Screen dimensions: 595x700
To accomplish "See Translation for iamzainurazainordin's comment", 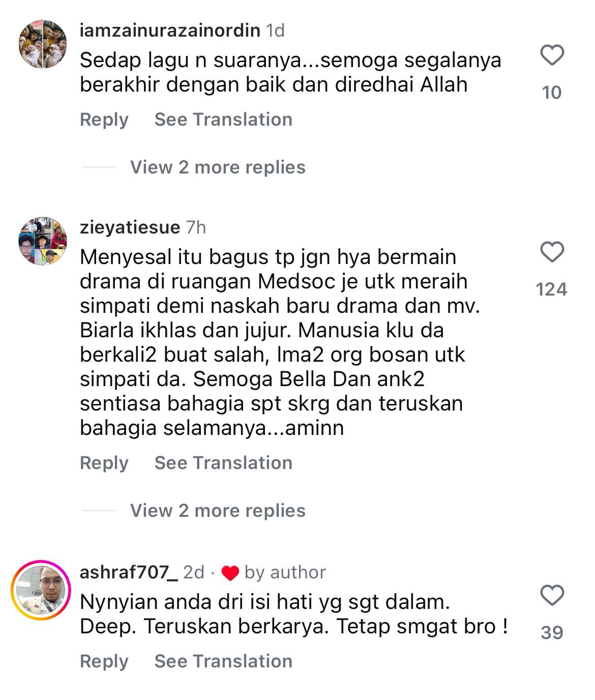I will (223, 120).
